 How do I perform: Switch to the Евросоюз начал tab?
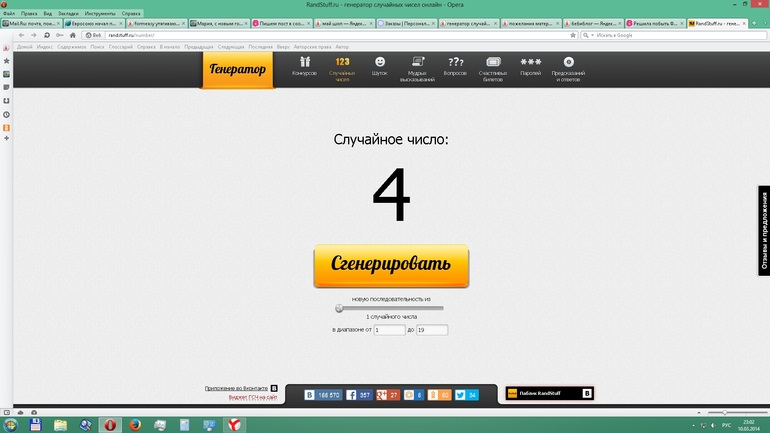92,23
